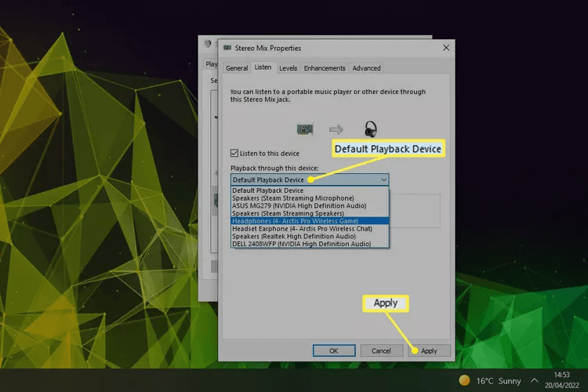Select DELL 2408WFP NVIDIA audio option
588x392 pixels.
coord(310,244)
